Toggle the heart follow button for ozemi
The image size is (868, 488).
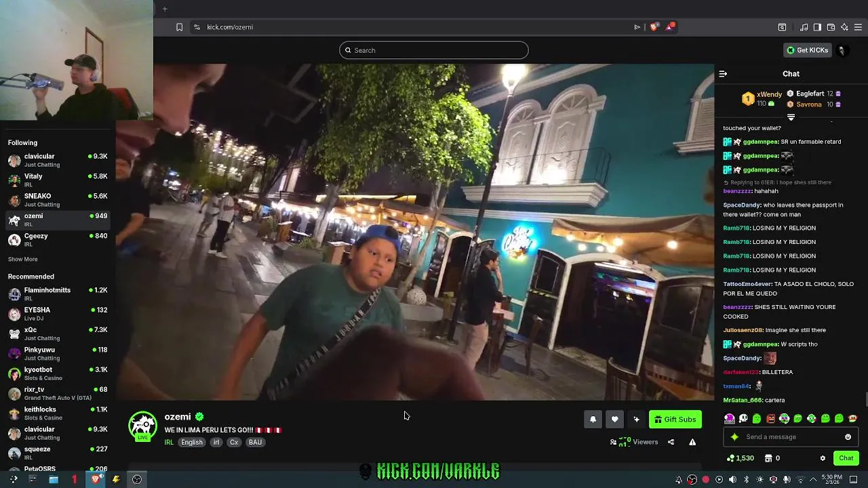click(x=614, y=420)
